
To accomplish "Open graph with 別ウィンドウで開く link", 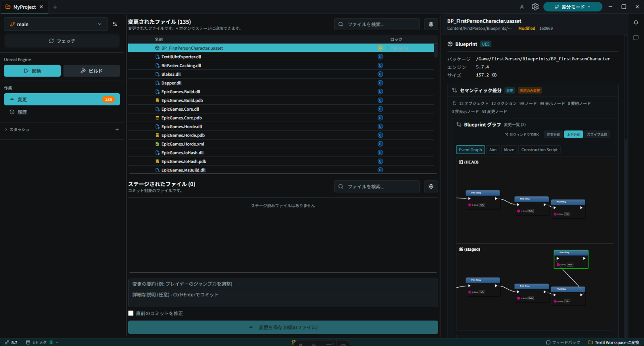I will (522, 135).
